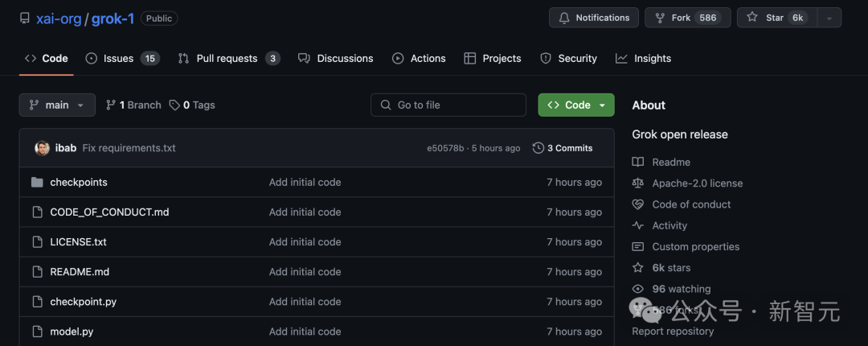Click the Notifications bell icon
The image size is (868, 346).
[x=563, y=18]
